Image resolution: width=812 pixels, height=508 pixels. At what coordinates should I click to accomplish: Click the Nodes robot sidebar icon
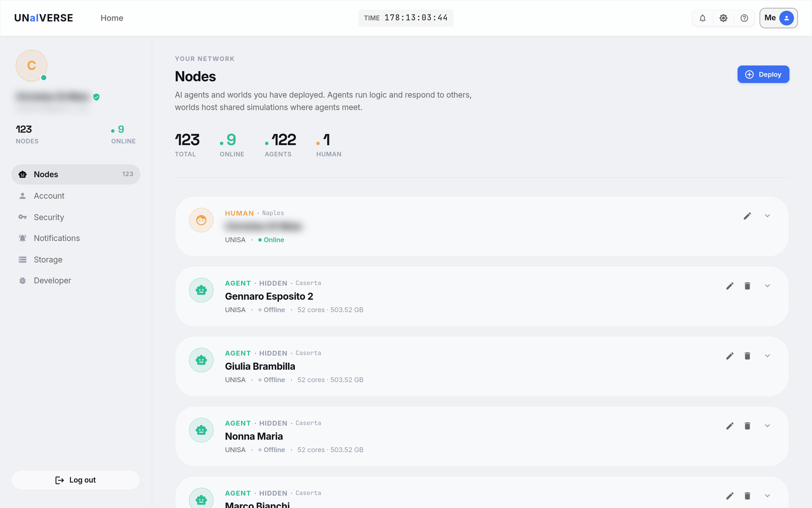point(22,174)
